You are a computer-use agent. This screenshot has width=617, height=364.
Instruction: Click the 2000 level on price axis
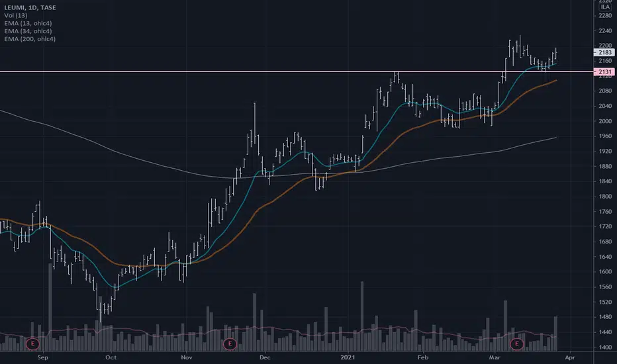[x=605, y=121]
